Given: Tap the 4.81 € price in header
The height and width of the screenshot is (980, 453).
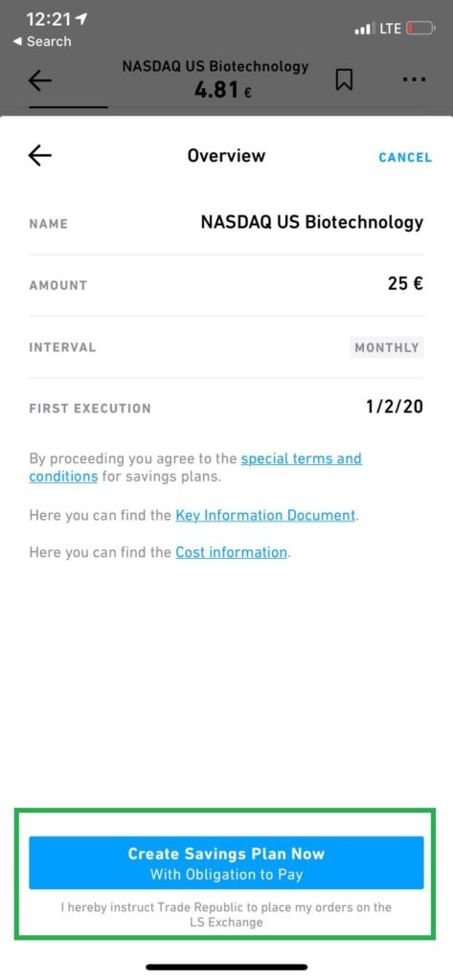Looking at the screenshot, I should [223, 91].
